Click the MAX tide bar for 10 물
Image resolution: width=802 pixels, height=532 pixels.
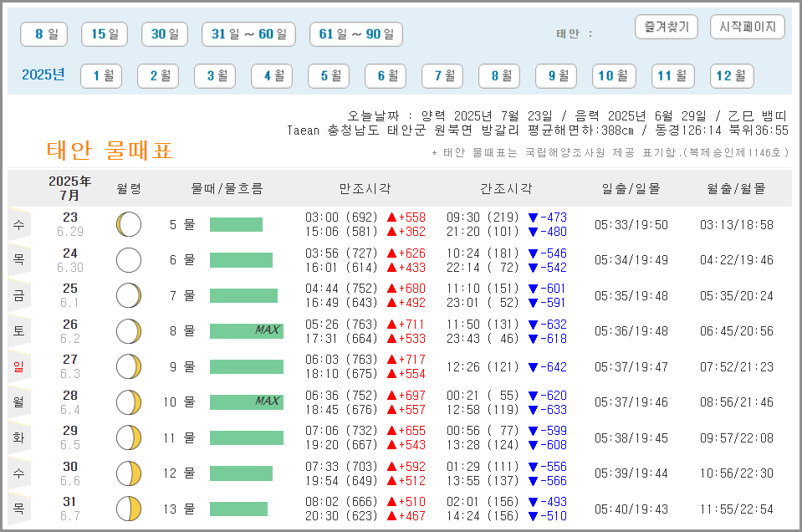[x=247, y=402]
